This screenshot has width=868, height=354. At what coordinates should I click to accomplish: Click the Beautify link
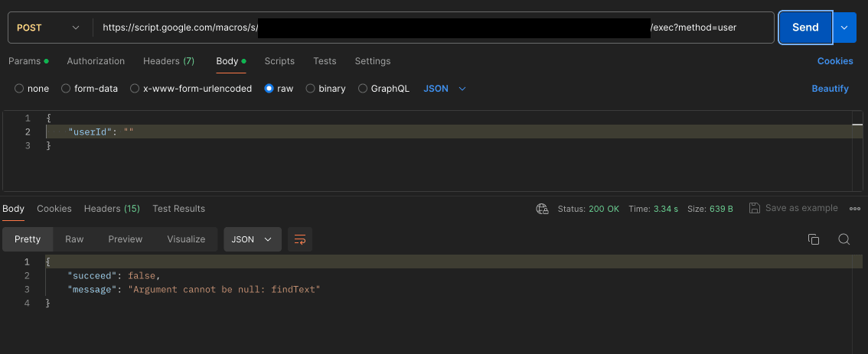(830, 89)
